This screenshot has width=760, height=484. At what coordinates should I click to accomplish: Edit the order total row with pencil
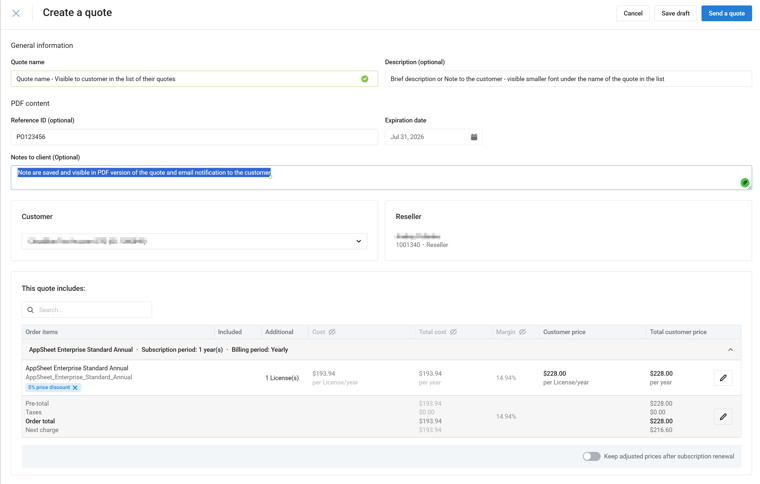(x=723, y=416)
